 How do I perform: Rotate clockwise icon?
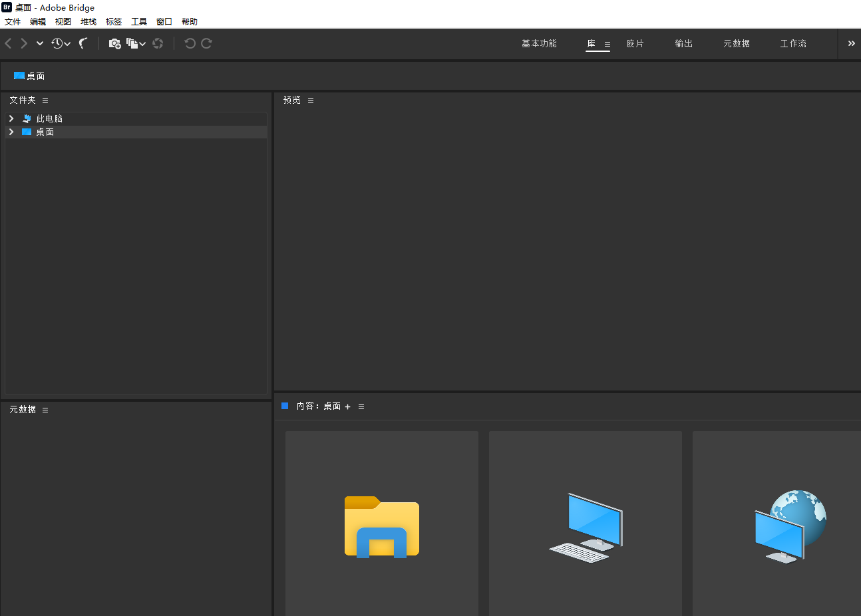point(206,43)
